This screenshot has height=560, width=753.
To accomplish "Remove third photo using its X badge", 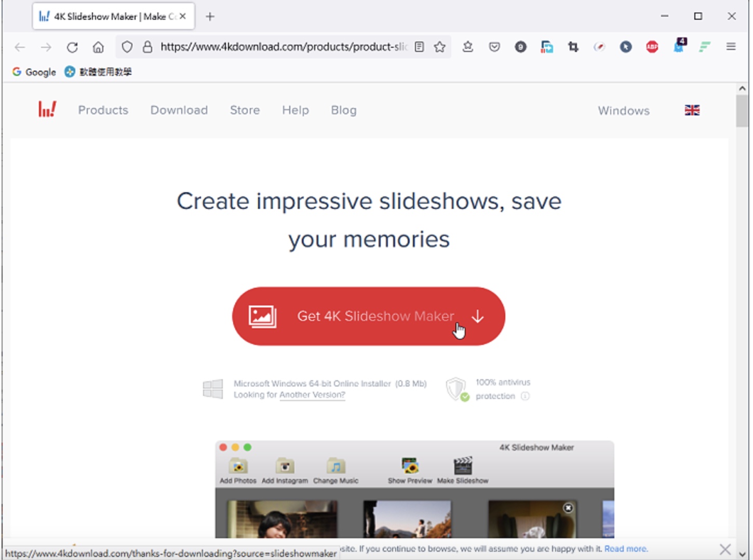I will coord(568,508).
